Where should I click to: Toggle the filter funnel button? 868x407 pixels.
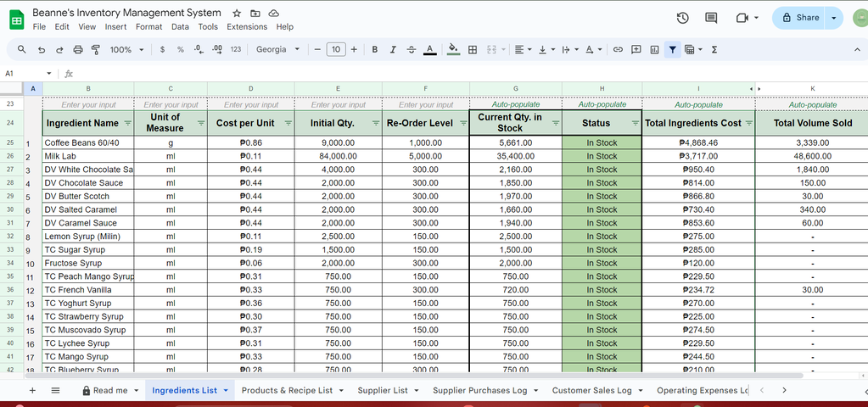tap(672, 50)
